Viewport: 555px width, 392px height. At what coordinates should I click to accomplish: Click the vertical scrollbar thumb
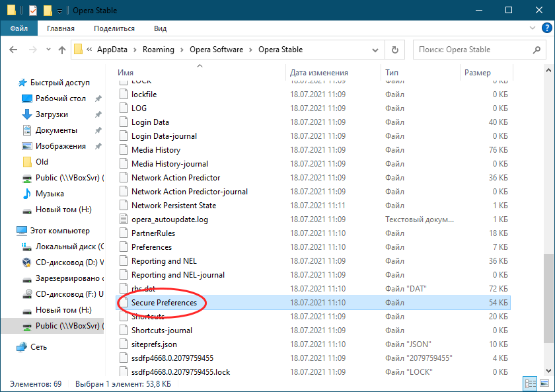548,298
